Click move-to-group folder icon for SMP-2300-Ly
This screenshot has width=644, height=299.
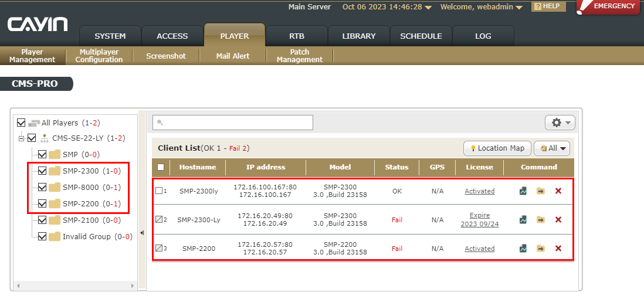pos(541,220)
